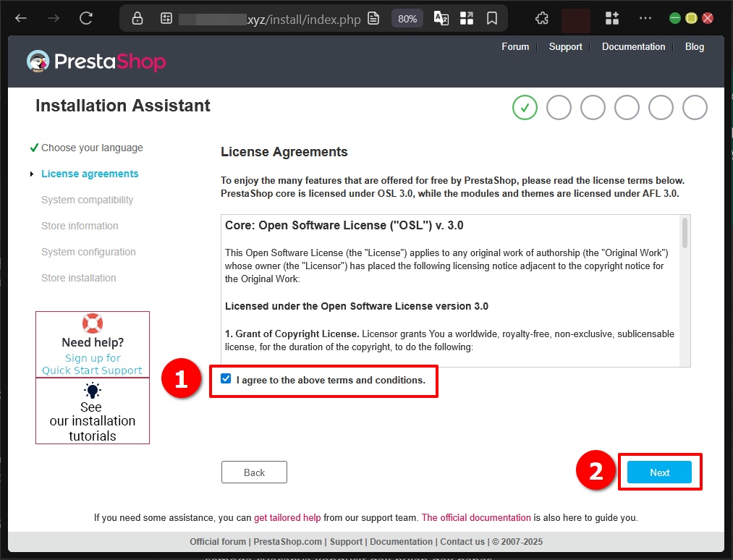Click the completed first step progress circle
The width and height of the screenshot is (733, 560).
pyautogui.click(x=525, y=108)
